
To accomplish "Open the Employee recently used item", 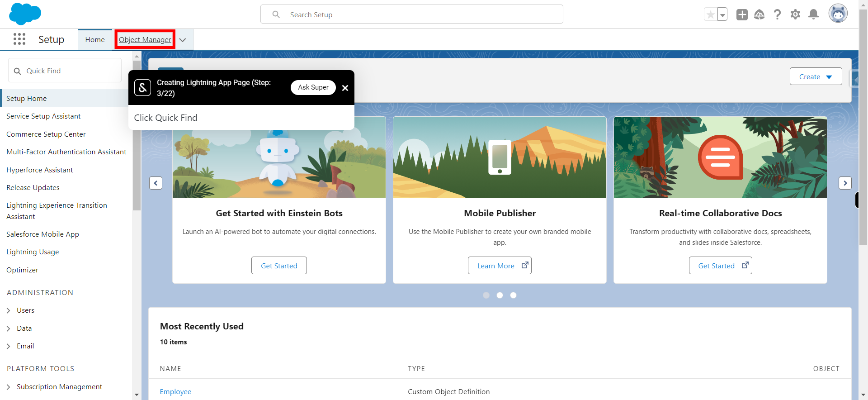I will click(175, 392).
